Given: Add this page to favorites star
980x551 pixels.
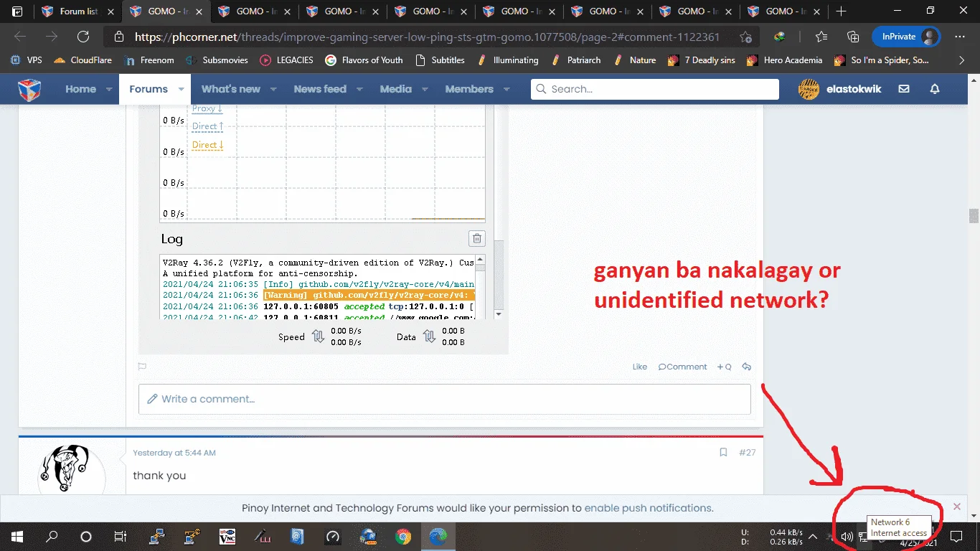Looking at the screenshot, I should click(746, 37).
